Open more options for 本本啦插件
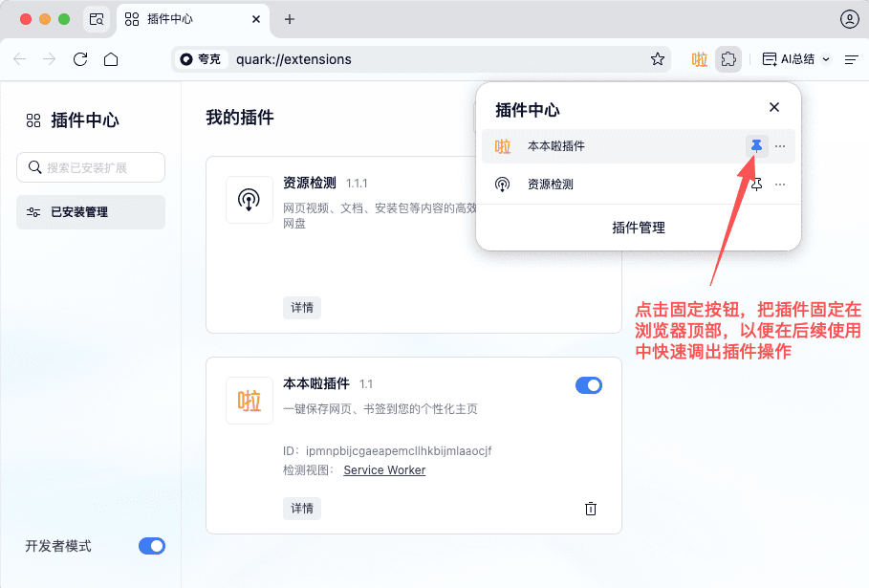The height and width of the screenshot is (588, 869). pyautogui.click(x=780, y=146)
